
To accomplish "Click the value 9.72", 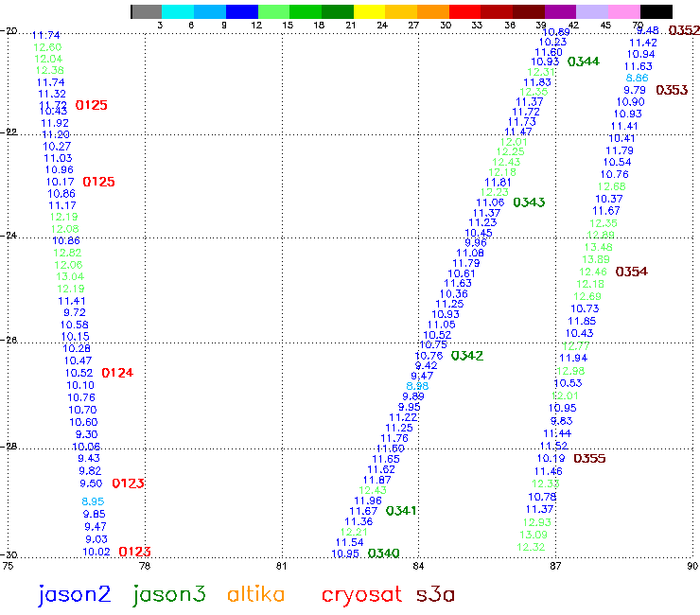I will point(75,312).
